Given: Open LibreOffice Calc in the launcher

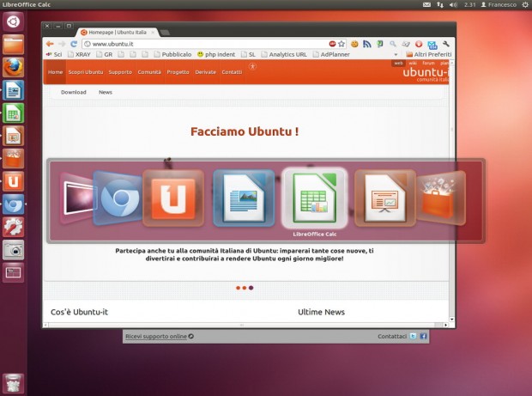Looking at the screenshot, I should (x=13, y=113).
